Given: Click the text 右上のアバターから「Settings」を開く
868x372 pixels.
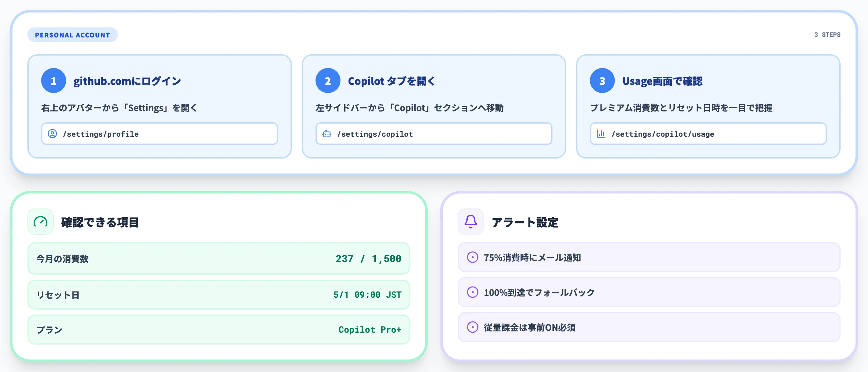Looking at the screenshot, I should pyautogui.click(x=119, y=108).
